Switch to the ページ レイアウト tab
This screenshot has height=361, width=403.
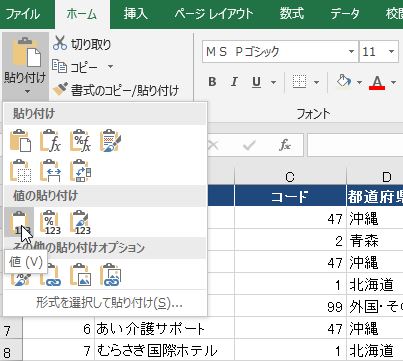[x=213, y=14]
